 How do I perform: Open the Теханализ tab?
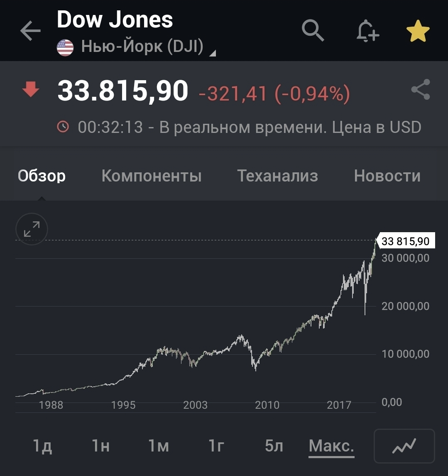(277, 176)
